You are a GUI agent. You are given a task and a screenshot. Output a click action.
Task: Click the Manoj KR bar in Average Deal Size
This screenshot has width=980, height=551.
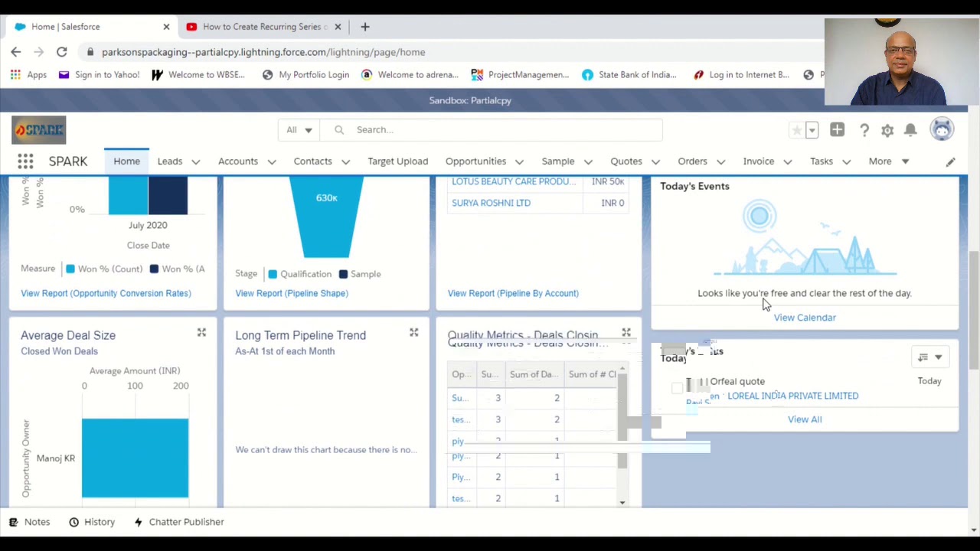tap(135, 458)
